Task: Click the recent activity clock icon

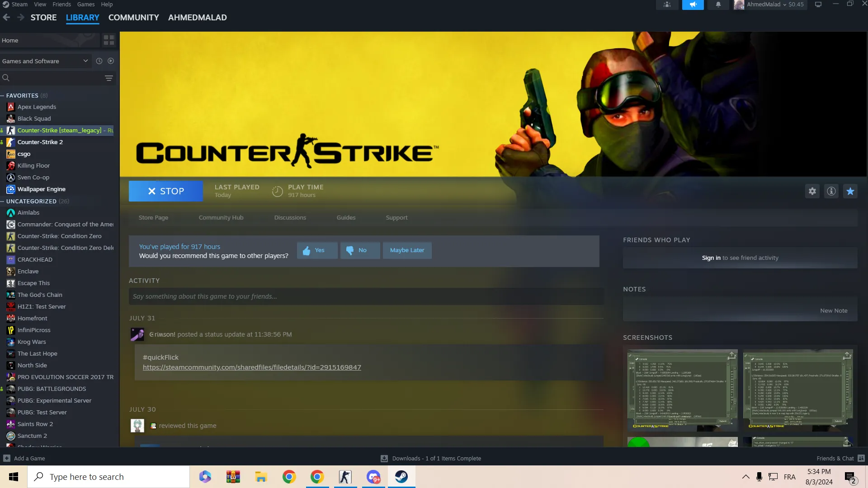Action: point(99,61)
